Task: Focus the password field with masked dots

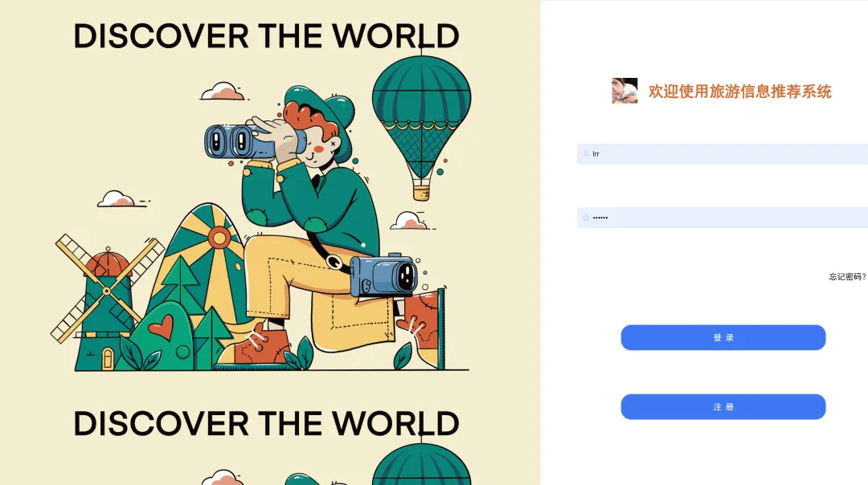Action: [723, 218]
